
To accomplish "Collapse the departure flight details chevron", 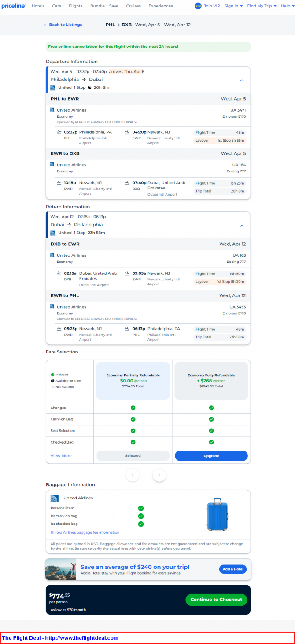I will pos(242,80).
